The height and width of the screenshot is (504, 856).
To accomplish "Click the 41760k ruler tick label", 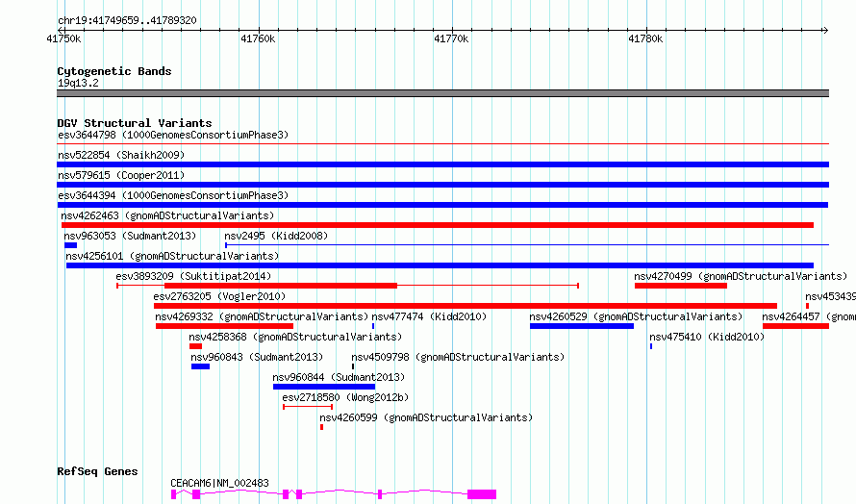I will 258,38.
